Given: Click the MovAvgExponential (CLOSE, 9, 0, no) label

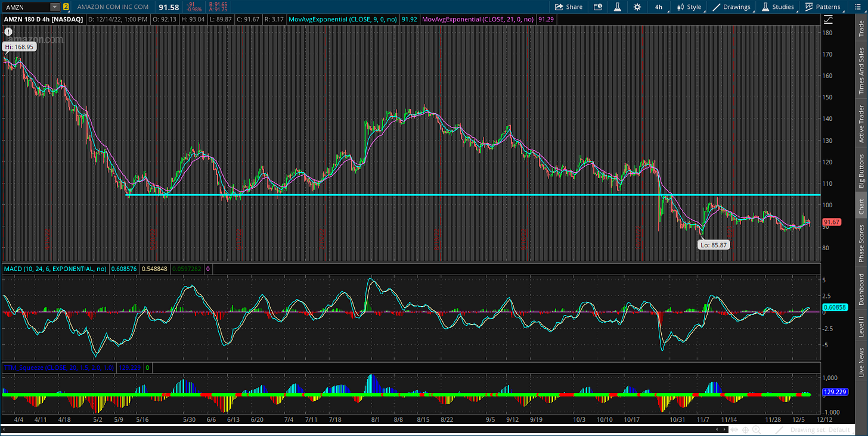Looking at the screenshot, I should coord(343,20).
